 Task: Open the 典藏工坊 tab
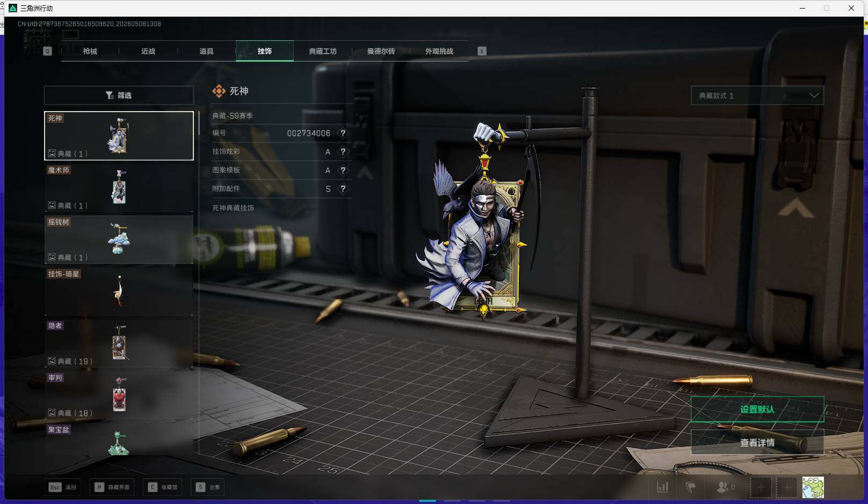point(323,51)
